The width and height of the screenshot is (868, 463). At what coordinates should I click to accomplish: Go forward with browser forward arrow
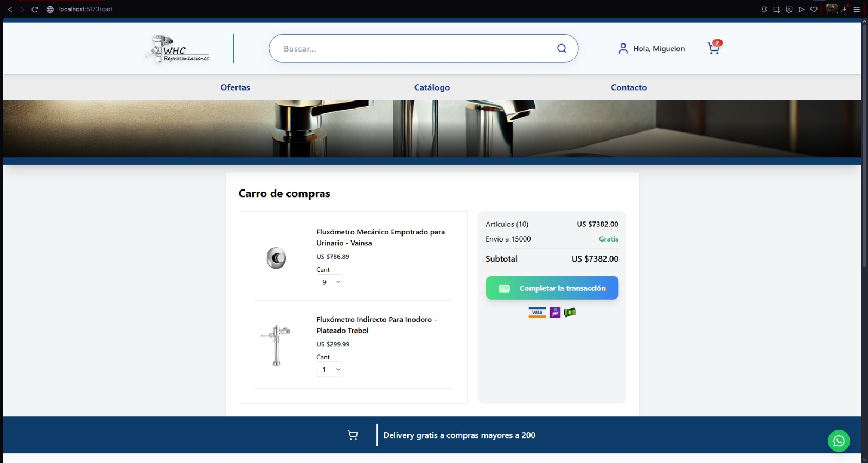tap(22, 9)
